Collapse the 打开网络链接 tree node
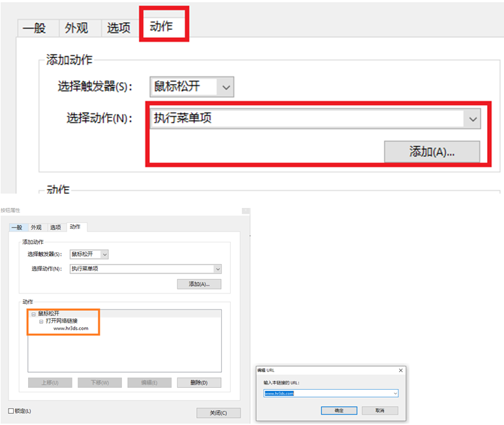 coord(41,321)
